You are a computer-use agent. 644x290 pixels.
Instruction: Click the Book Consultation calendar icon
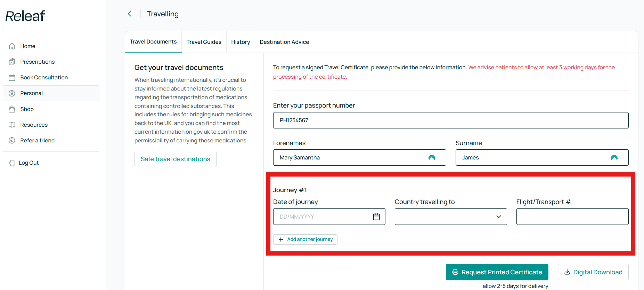[x=12, y=78]
